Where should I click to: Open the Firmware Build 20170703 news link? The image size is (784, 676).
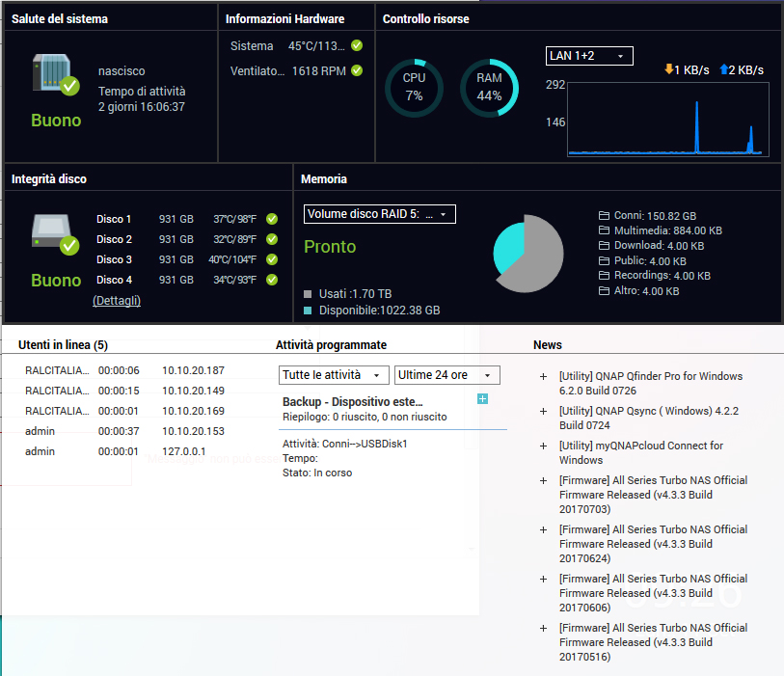point(653,495)
